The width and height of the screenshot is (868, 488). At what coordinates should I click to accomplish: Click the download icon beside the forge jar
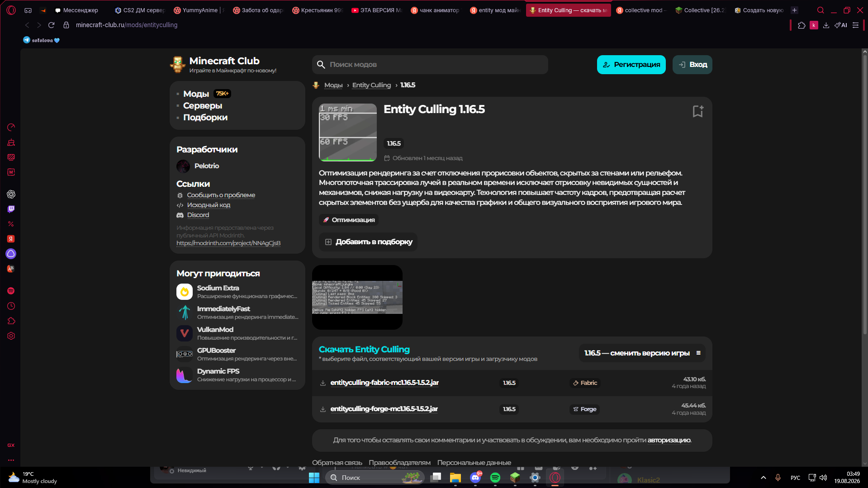(323, 409)
